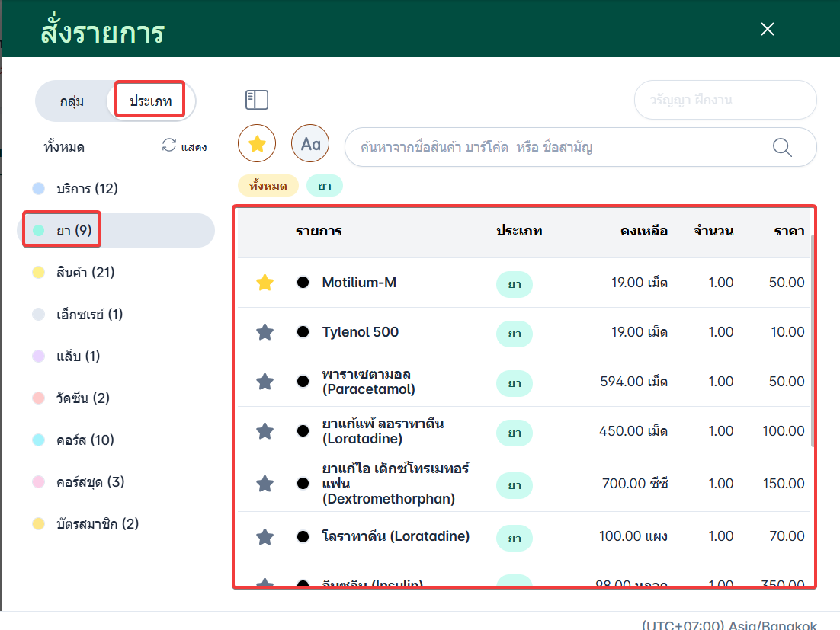This screenshot has width=840, height=630.
Task: Toggle the sidebar panel layout icon
Action: pos(257,100)
